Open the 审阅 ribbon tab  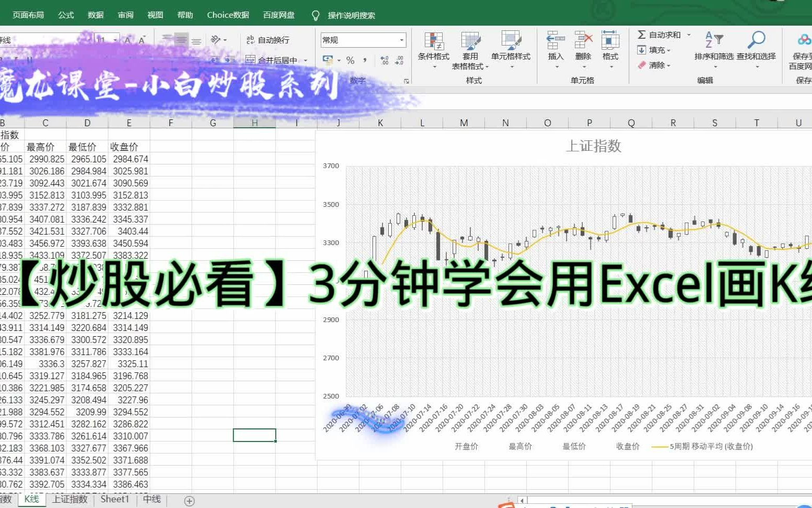[126, 15]
